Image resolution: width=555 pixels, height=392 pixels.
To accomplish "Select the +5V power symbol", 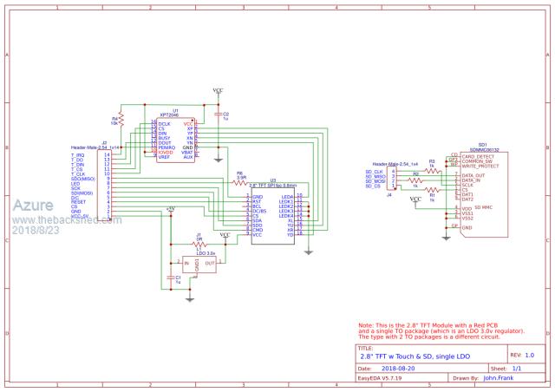I will [x=169, y=210].
